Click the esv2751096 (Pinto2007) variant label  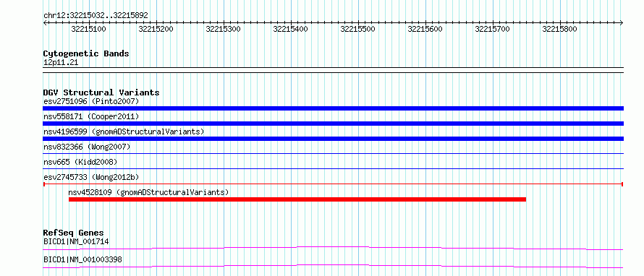coord(91,101)
